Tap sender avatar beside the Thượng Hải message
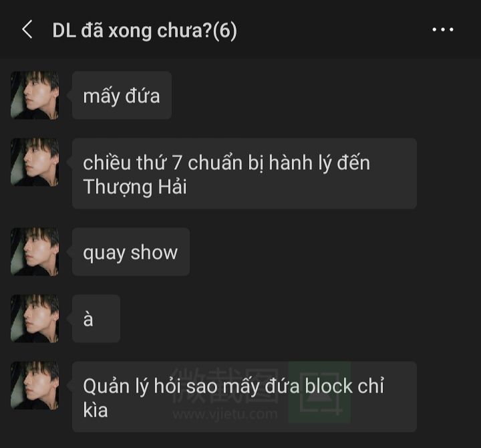The height and width of the screenshot is (448, 481). tap(35, 162)
